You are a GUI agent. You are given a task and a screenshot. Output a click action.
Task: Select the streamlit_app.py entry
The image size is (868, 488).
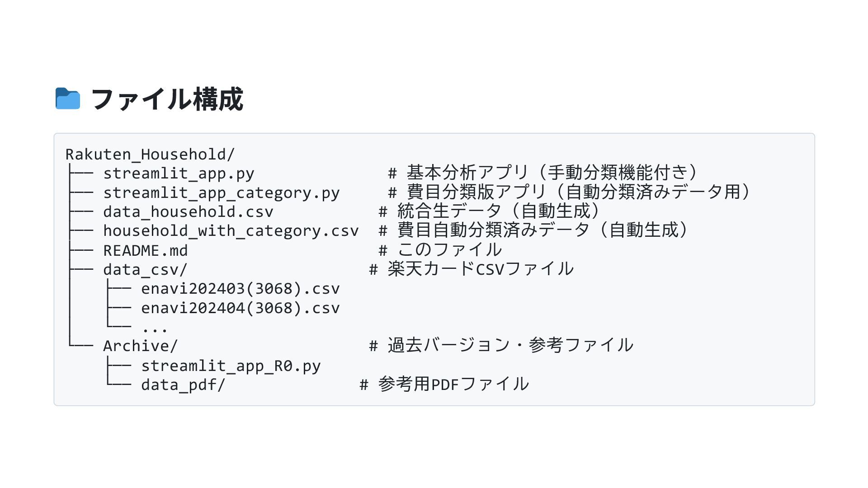tap(179, 174)
